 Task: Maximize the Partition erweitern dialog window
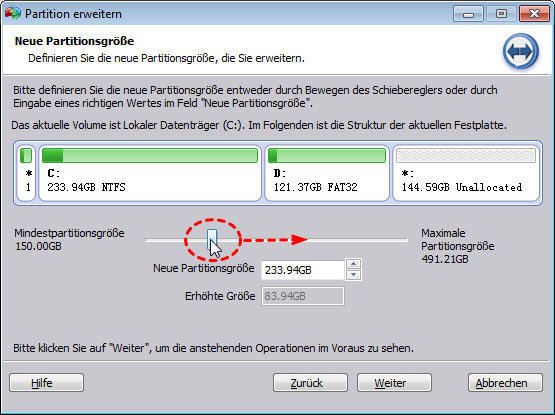(501, 14)
